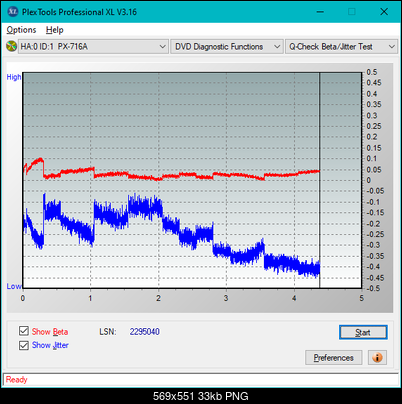The height and width of the screenshot is (404, 402).
Task: Close the PlexTools Professional window
Action: coord(384,12)
